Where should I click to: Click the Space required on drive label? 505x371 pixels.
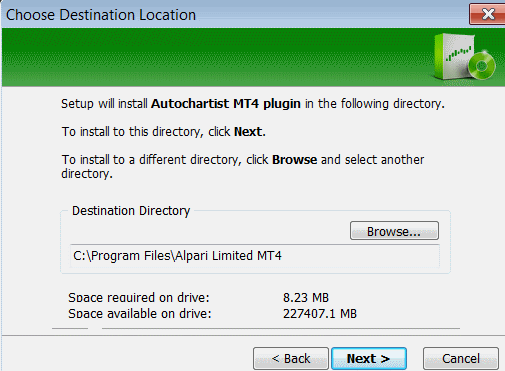(139, 297)
